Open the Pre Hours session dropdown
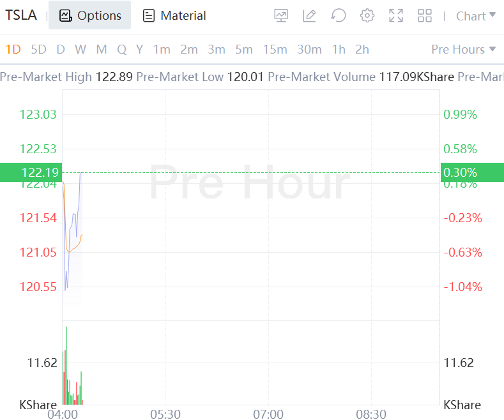 [x=463, y=49]
